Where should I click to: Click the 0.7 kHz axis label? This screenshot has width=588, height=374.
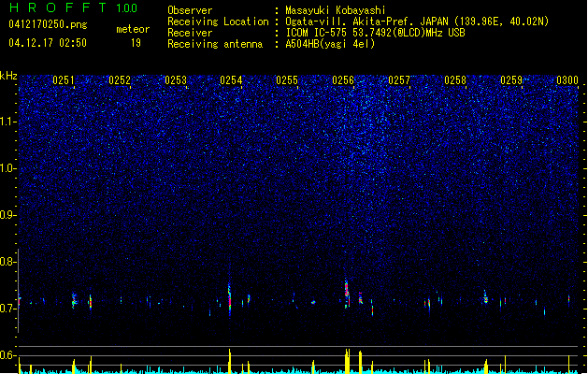pos(7,309)
